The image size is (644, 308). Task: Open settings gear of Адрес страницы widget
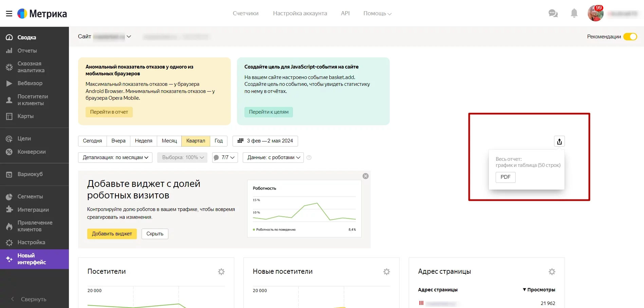tap(552, 272)
